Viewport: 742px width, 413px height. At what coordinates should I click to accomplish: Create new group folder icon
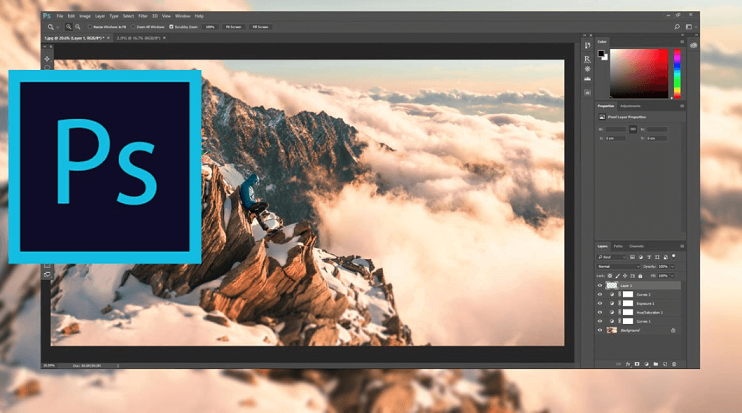point(655,364)
